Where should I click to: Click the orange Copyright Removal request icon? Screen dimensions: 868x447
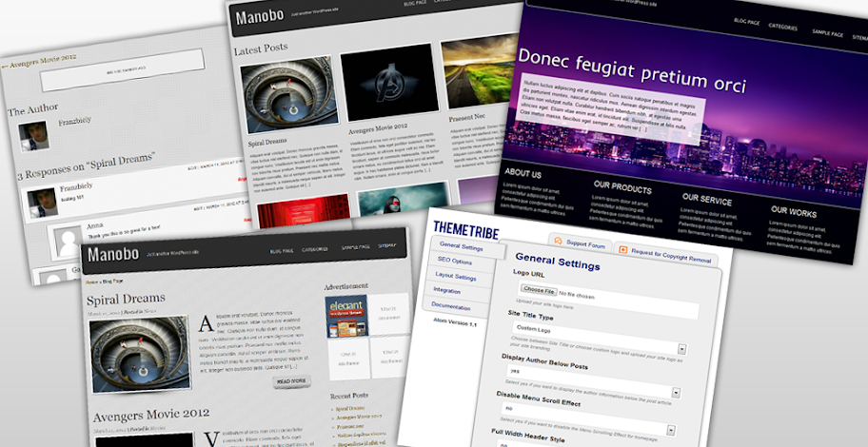pos(622,250)
